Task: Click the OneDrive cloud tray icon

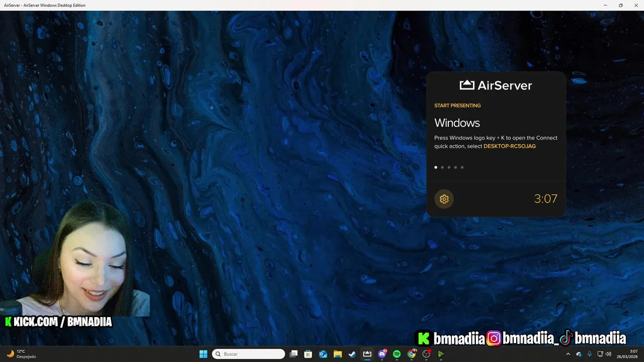Action: pos(579,354)
